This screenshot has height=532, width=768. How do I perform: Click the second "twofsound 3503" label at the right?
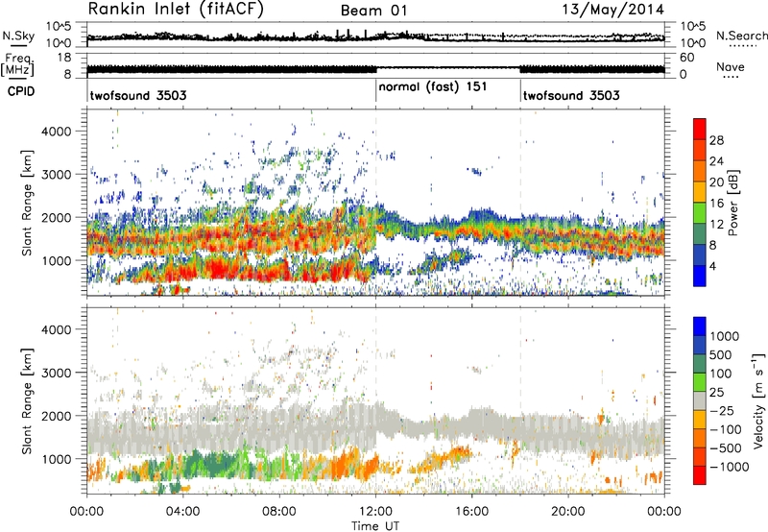[x=571, y=95]
